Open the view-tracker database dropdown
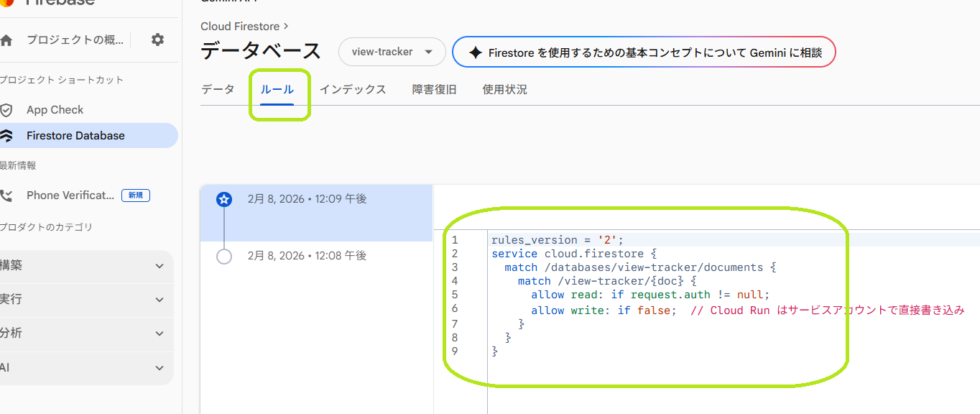 click(x=392, y=52)
